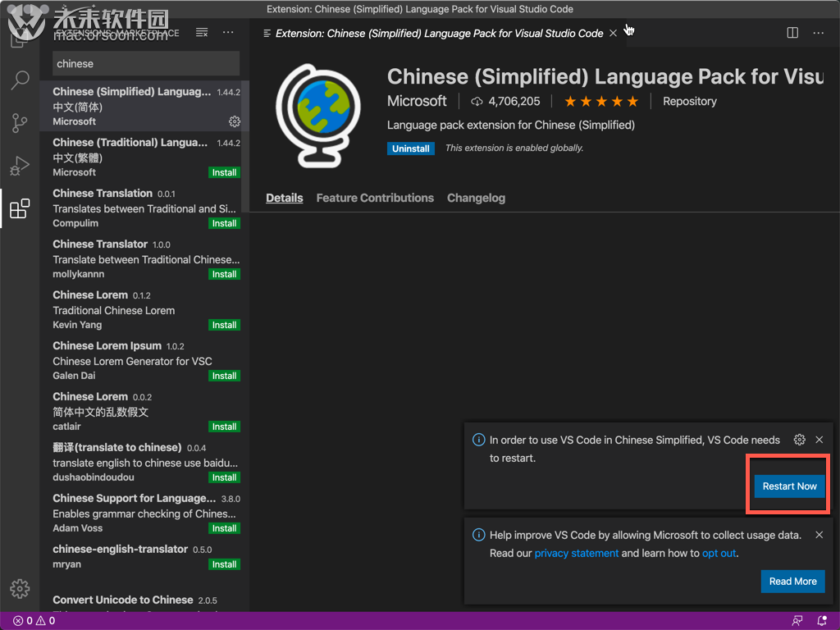Click the install count cloud icon

[477, 101]
